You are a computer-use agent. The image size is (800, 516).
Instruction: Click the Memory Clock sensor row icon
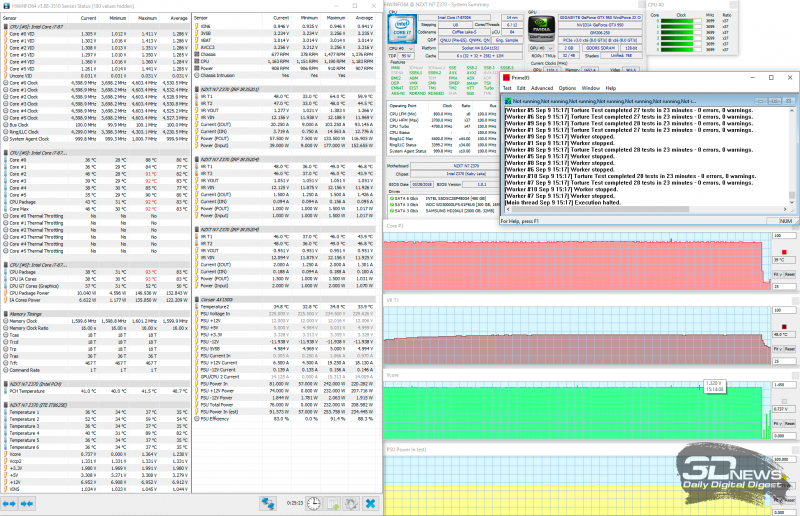pyautogui.click(x=6, y=321)
